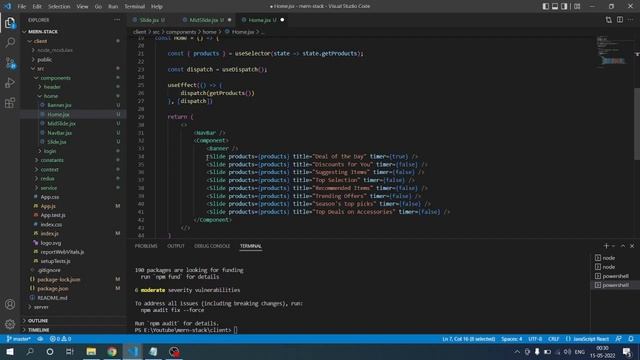Click the UTF-8 encoding selector
Screen dimensions: 640x360
[x=535, y=339]
